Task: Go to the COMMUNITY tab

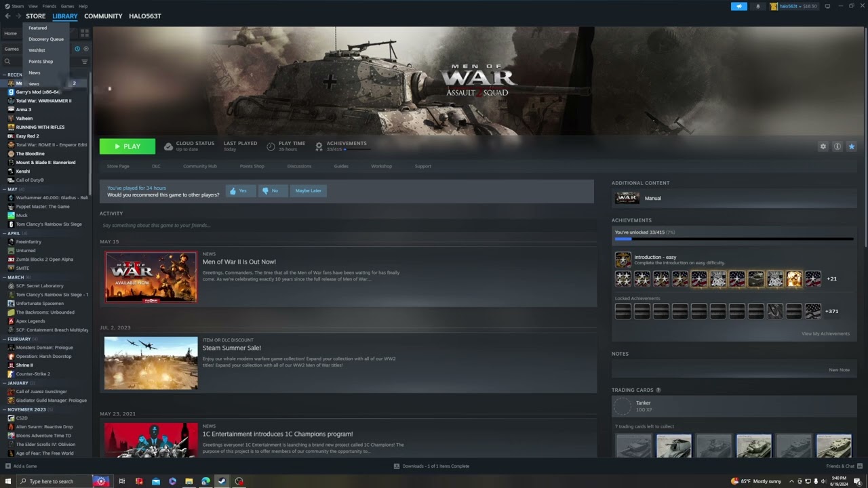Action: [x=103, y=16]
